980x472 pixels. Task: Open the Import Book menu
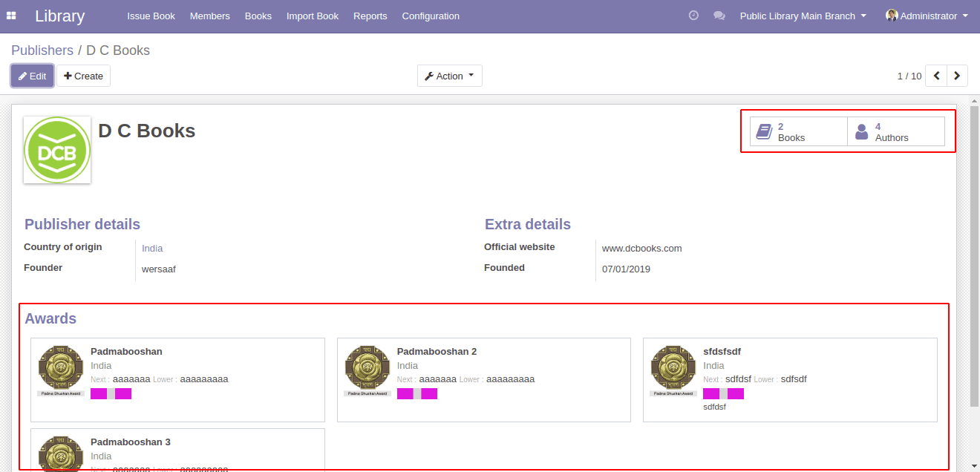[x=313, y=16]
